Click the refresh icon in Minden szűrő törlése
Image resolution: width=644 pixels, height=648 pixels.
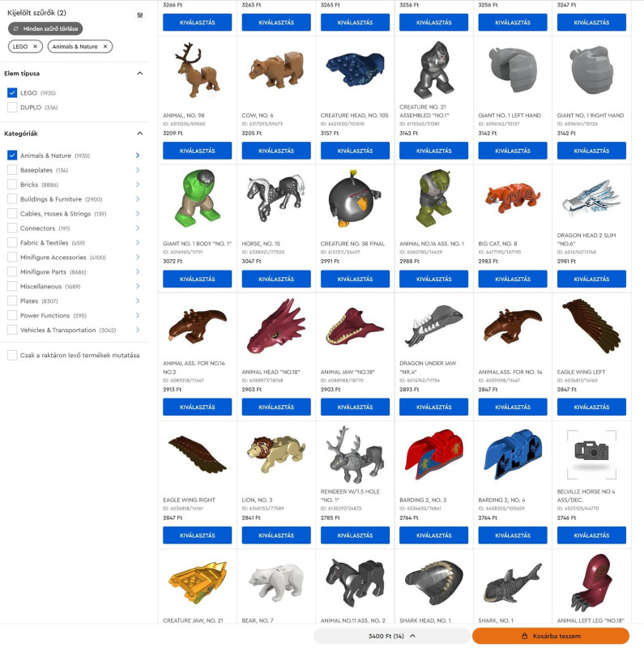click(x=15, y=28)
